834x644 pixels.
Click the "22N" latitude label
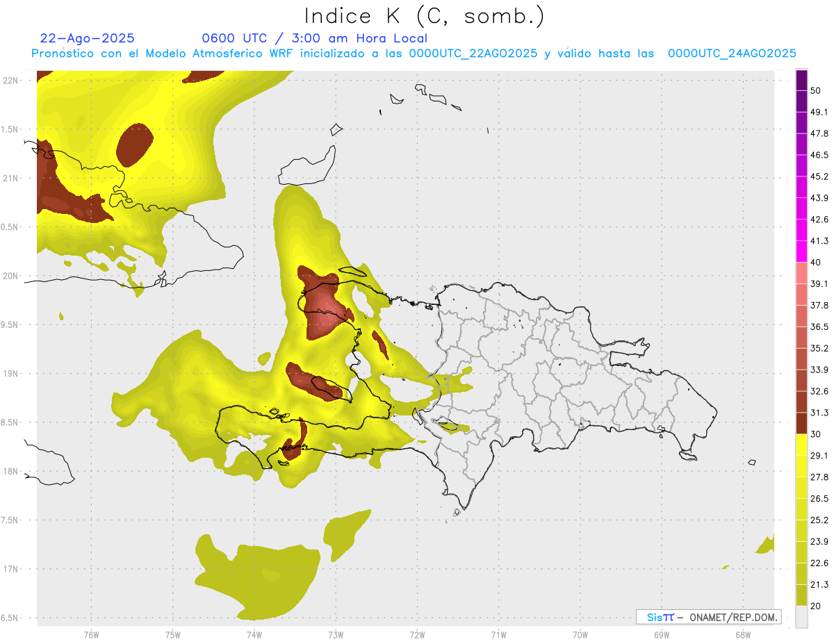[11, 80]
